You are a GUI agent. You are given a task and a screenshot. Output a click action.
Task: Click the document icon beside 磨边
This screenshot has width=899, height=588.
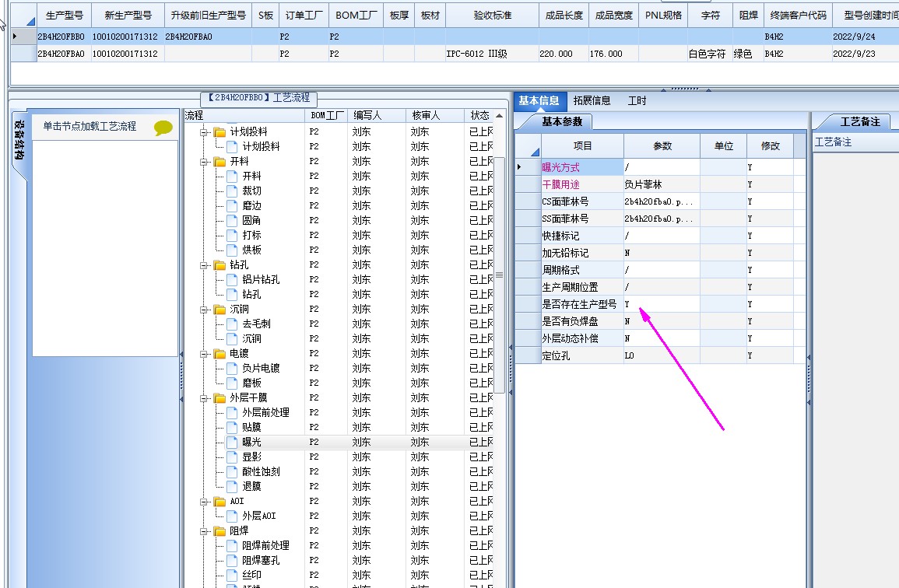point(232,206)
